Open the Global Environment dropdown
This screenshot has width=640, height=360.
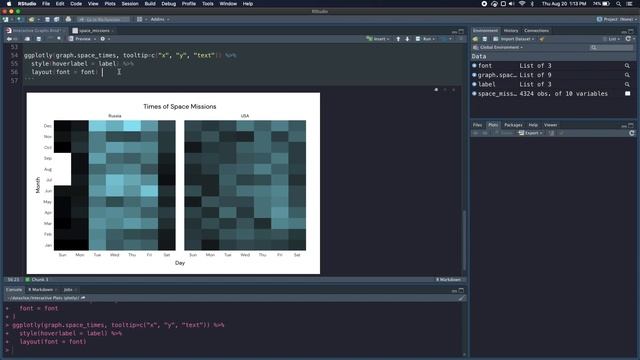498,47
